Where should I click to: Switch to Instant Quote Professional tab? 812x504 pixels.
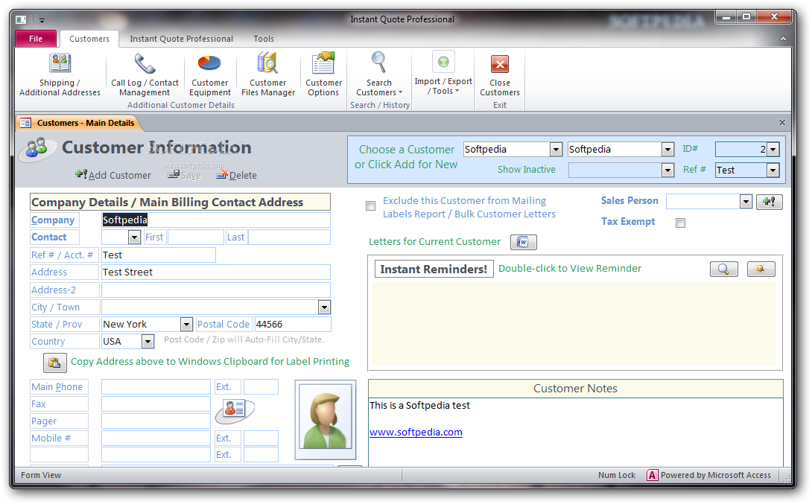pyautogui.click(x=181, y=39)
